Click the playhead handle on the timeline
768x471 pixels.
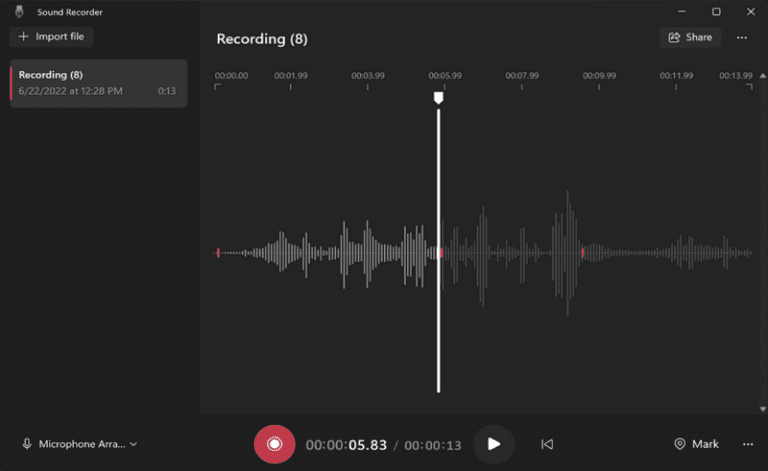tap(438, 98)
